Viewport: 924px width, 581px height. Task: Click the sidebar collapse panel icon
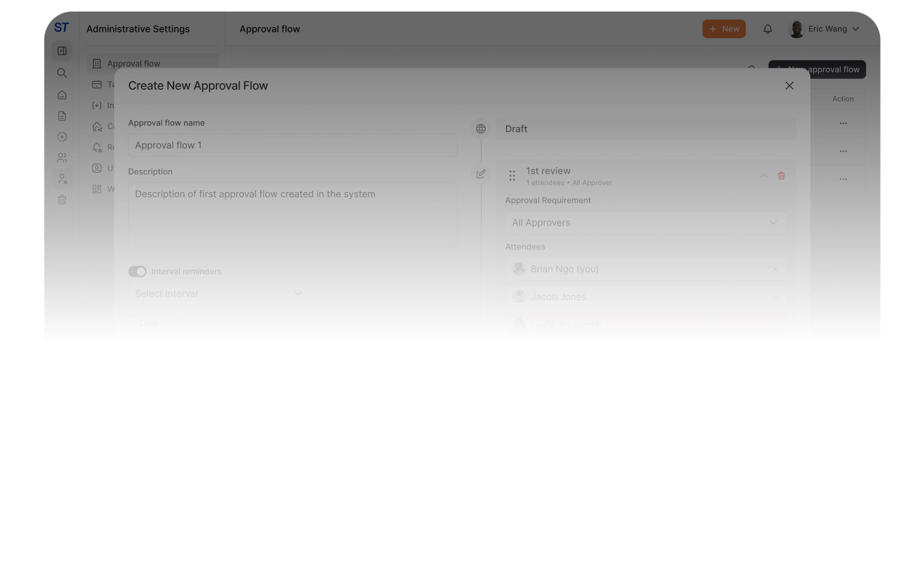(62, 51)
